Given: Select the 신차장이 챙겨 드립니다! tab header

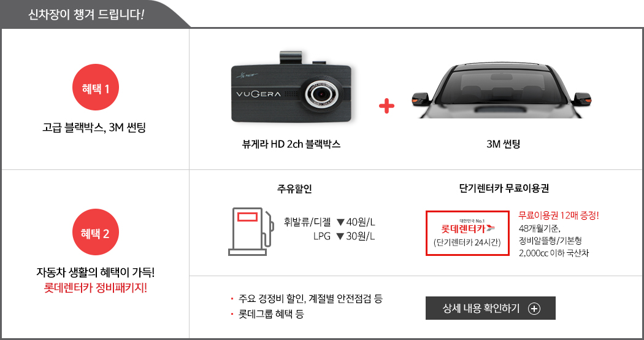Looking at the screenshot, I should pyautogui.click(x=86, y=15).
